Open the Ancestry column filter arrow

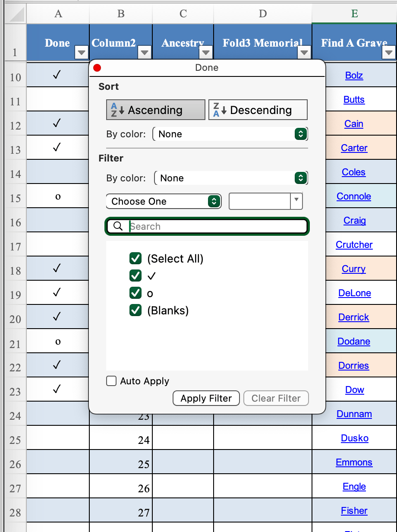[206, 53]
